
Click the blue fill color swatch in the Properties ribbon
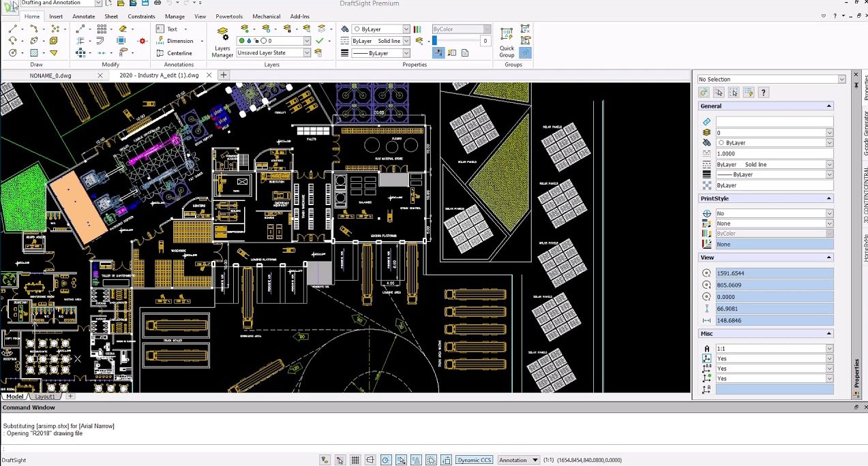(434, 41)
